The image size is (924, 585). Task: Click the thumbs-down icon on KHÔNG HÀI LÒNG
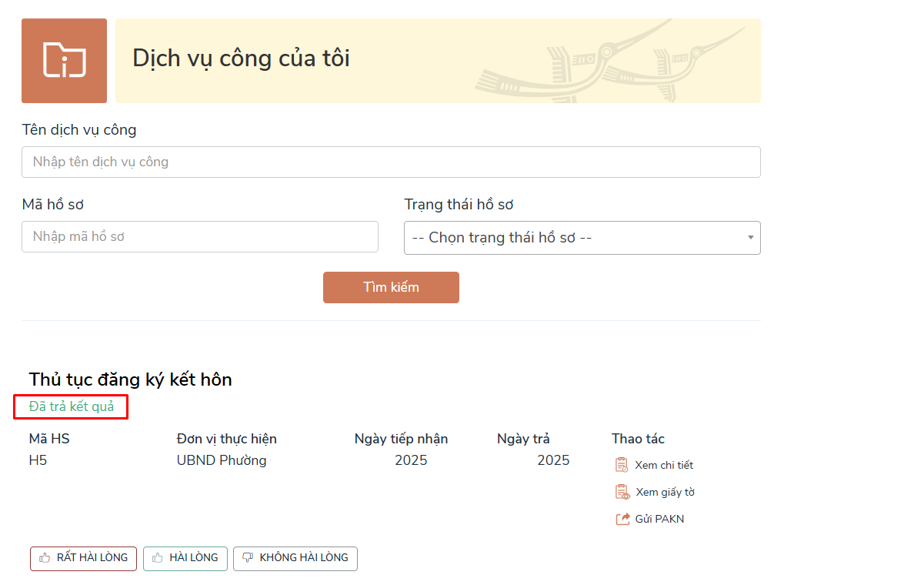[247, 558]
